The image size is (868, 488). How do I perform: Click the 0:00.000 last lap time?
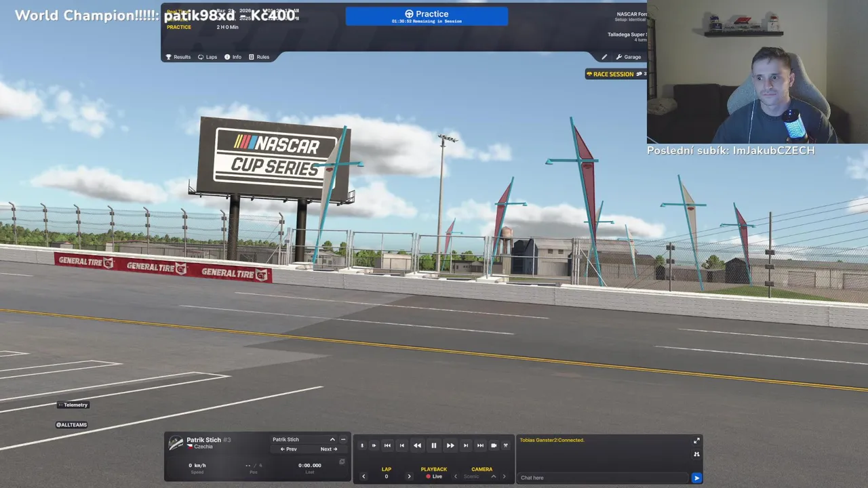click(310, 466)
